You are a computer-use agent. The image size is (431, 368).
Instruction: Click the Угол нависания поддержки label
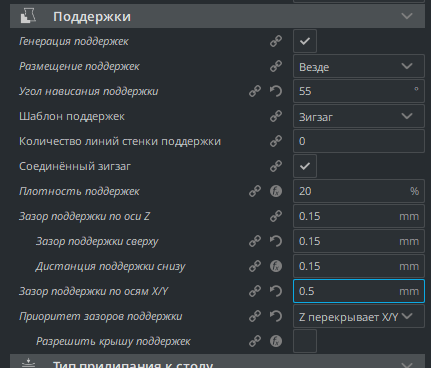[x=89, y=91]
